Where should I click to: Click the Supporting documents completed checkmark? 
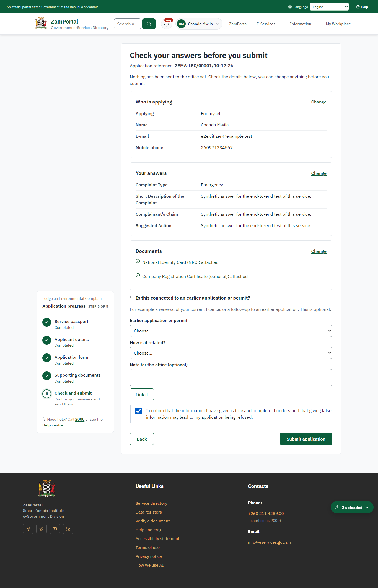click(47, 376)
